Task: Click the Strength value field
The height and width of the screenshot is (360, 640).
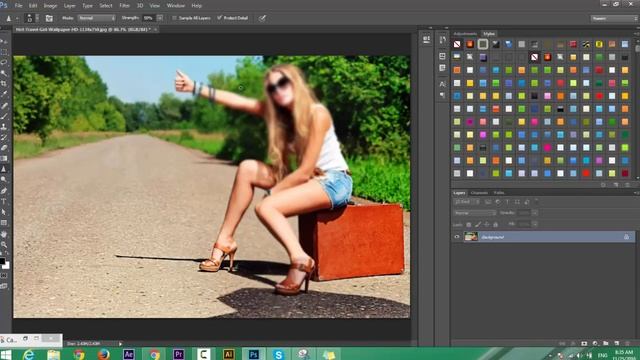Action: [x=149, y=18]
